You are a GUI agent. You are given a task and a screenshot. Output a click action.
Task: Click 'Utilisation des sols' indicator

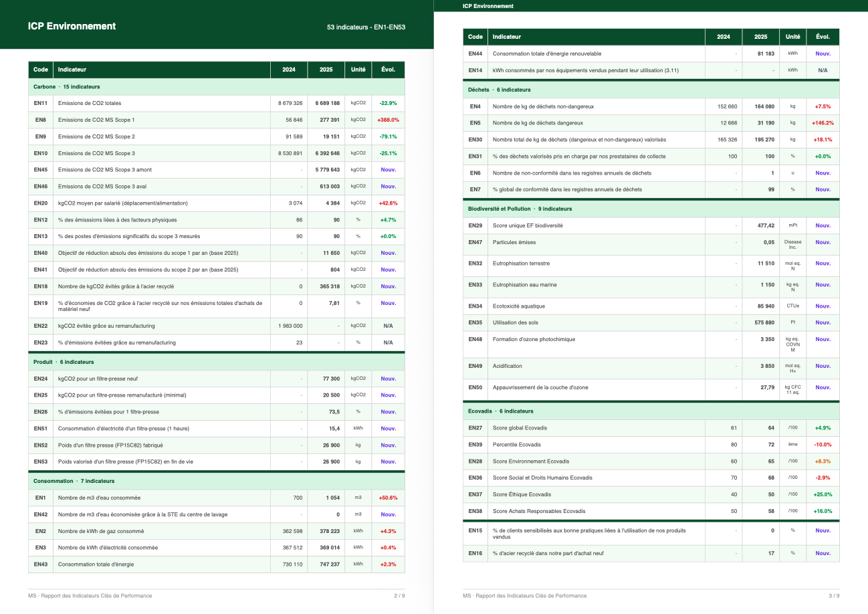(x=516, y=322)
